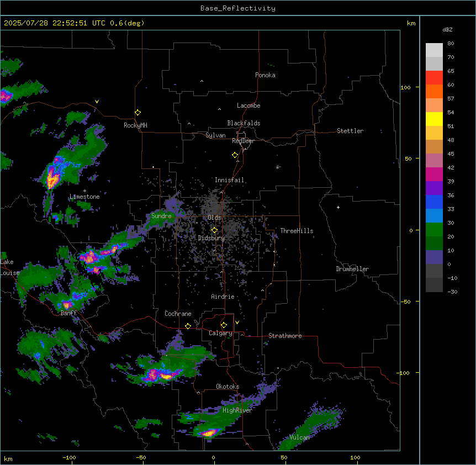
Task: Click the Sundre label
Action: [161, 216]
